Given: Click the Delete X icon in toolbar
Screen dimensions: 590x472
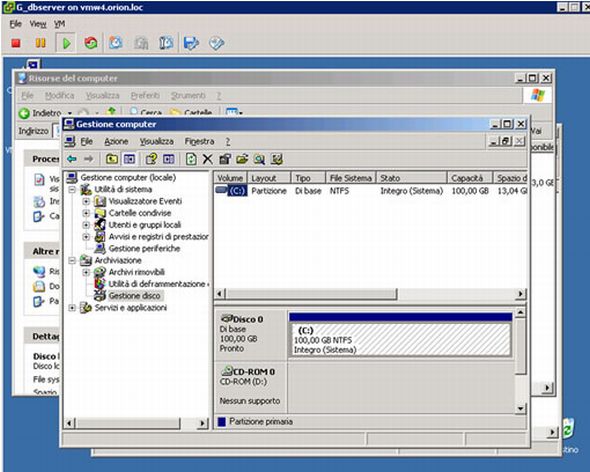Looking at the screenshot, I should (207, 159).
